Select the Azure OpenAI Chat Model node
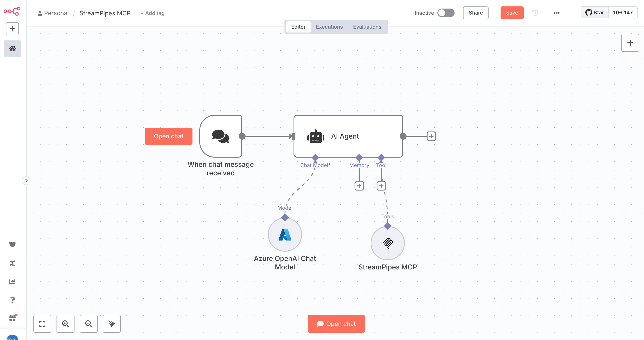Image resolution: width=644 pixels, height=340 pixels. (x=285, y=235)
